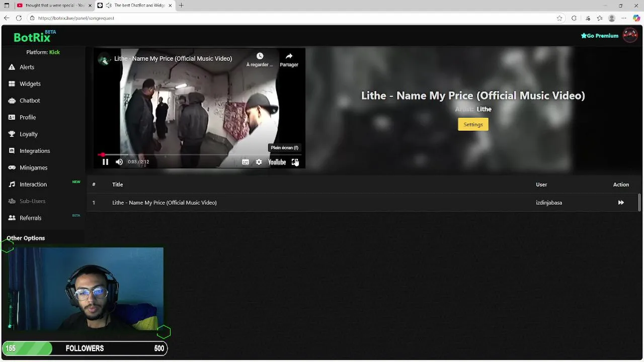Viewport: 644px width, 362px height.
Task: Click the Widgets grid icon
Action: 12,84
